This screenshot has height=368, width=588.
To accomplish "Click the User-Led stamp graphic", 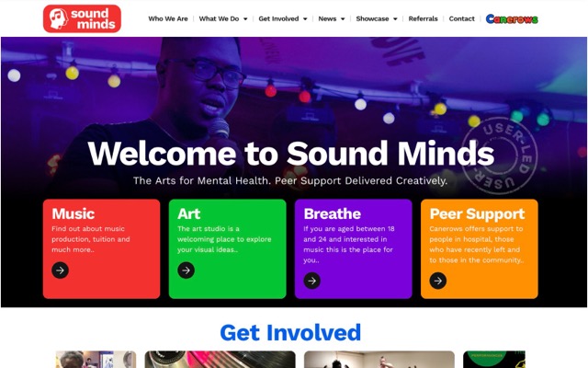I will pos(500,155).
